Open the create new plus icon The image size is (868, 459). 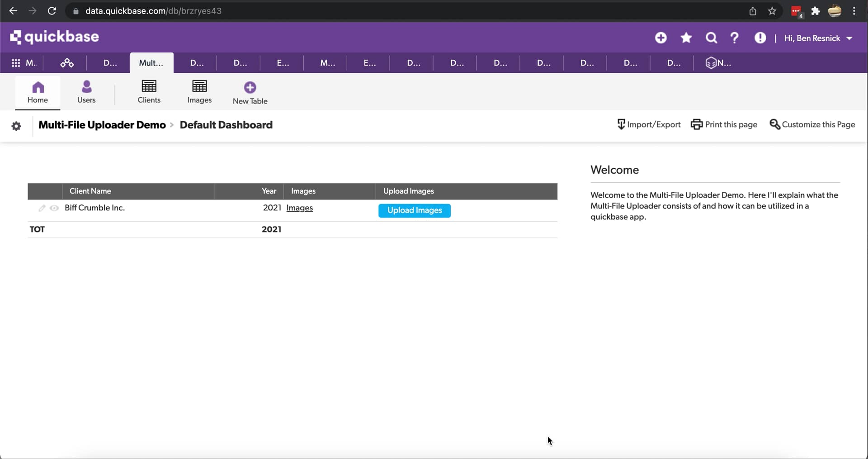pyautogui.click(x=660, y=38)
